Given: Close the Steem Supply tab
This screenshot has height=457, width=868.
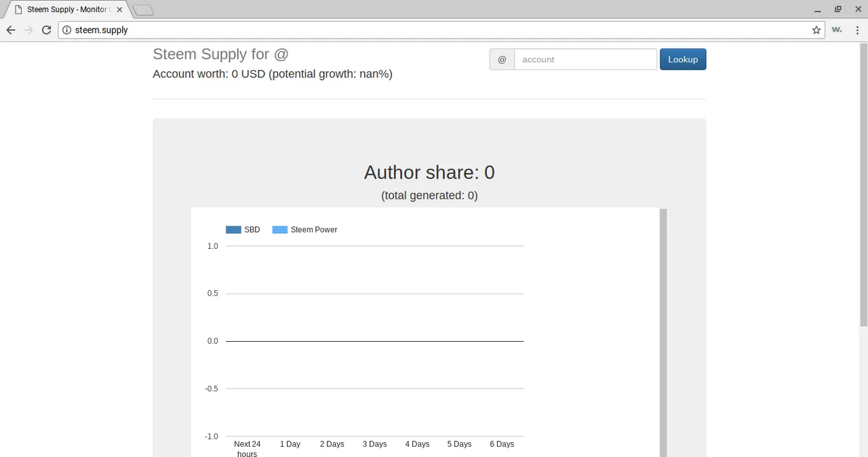Looking at the screenshot, I should click(x=119, y=10).
